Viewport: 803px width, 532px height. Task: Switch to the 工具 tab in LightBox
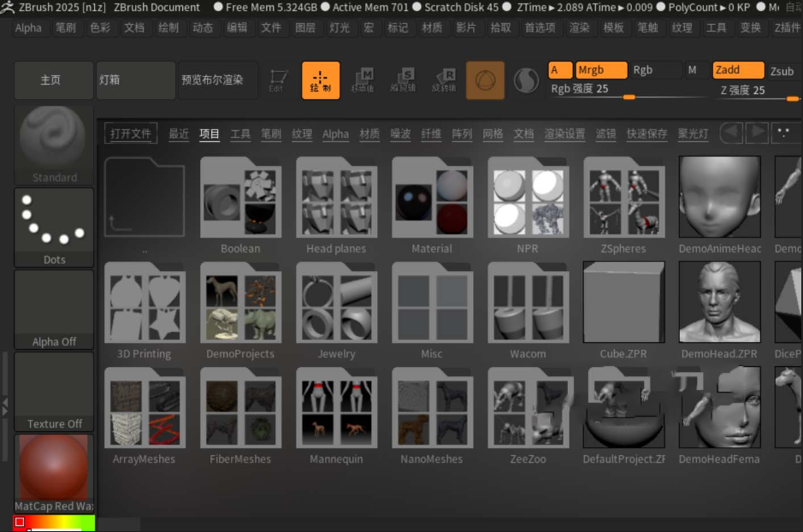pos(240,134)
